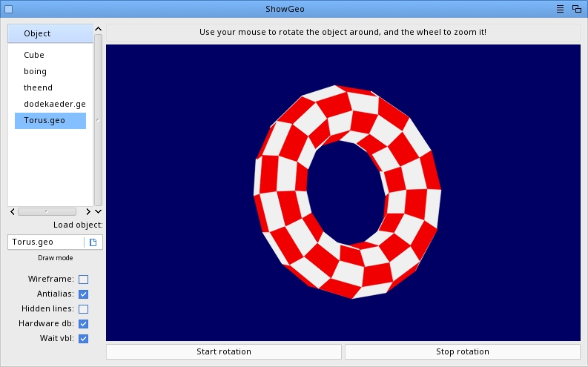This screenshot has width=588, height=367.
Task: Click the window depth icon in title bar
Action: coord(576,9)
